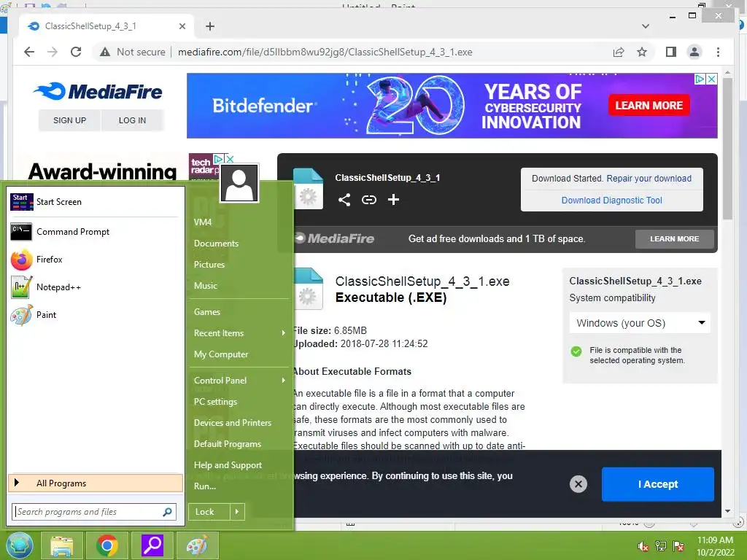
Task: Open Download Diagnostic Tool link
Action: tap(612, 201)
